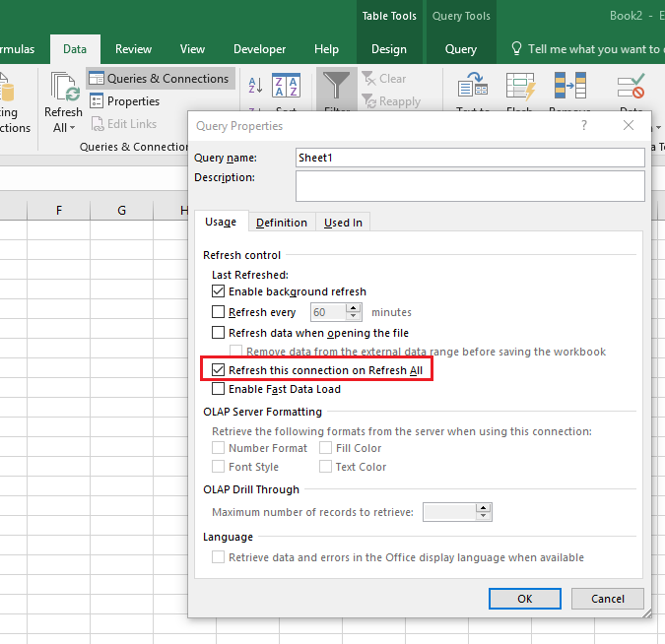
Task: Click the refresh minutes value field
Action: (329, 312)
